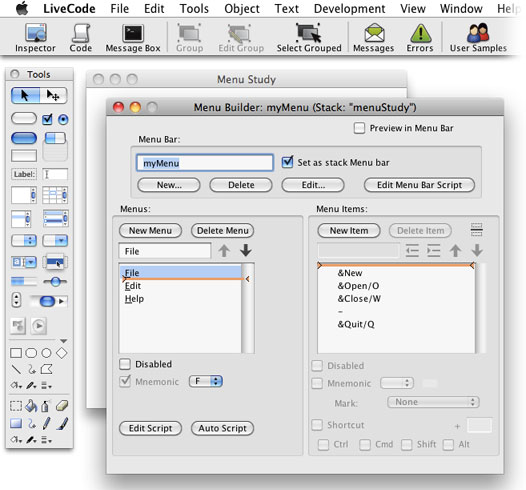The width and height of the screenshot is (526, 490).
Task: Expand the Mark None dropdown
Action: [x=433, y=402]
